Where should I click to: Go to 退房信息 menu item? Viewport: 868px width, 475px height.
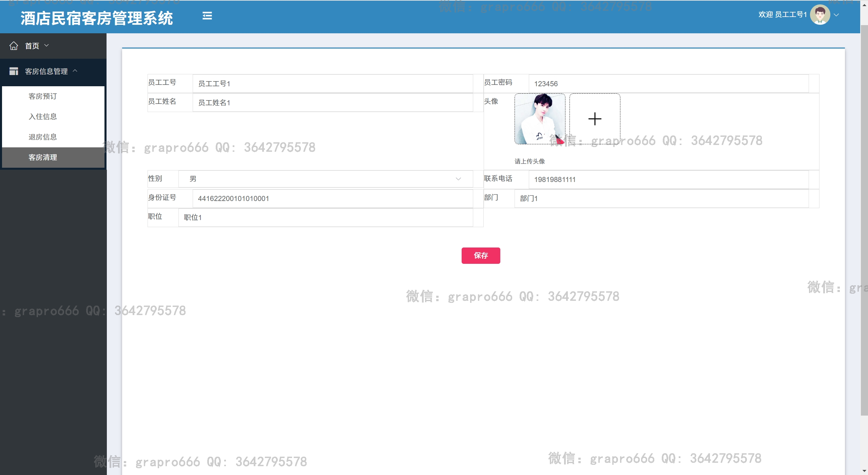point(43,137)
